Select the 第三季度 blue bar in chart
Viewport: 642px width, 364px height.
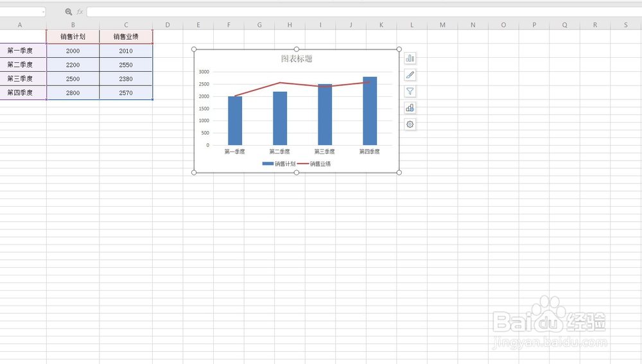(325, 115)
